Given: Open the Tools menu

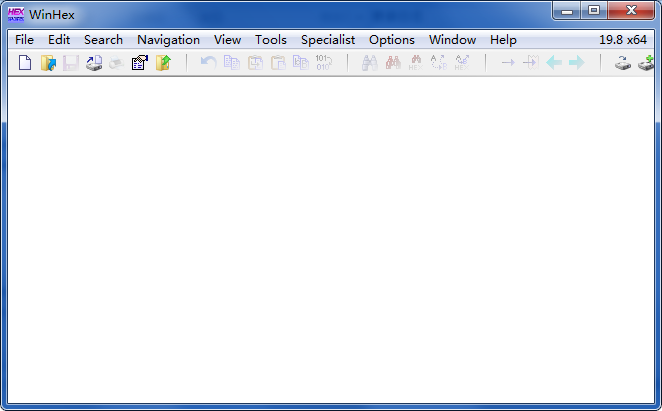Looking at the screenshot, I should [x=271, y=40].
